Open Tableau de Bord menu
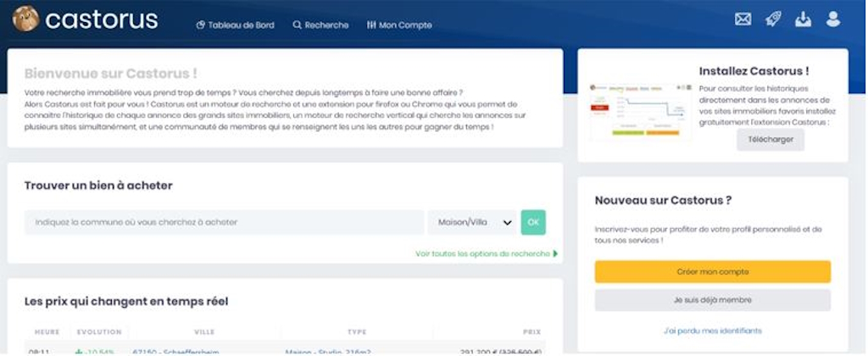Viewport: 868px width, 356px height. pyautogui.click(x=236, y=25)
